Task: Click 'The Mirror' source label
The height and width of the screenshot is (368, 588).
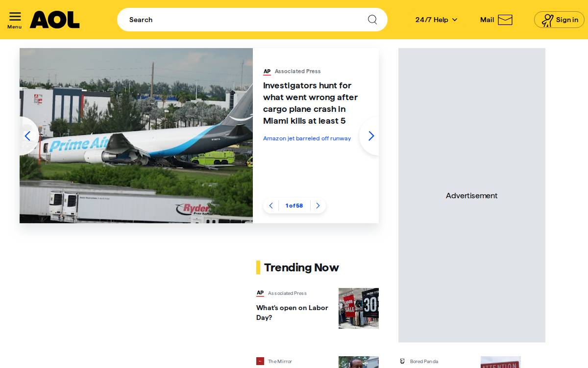Action: click(x=280, y=361)
